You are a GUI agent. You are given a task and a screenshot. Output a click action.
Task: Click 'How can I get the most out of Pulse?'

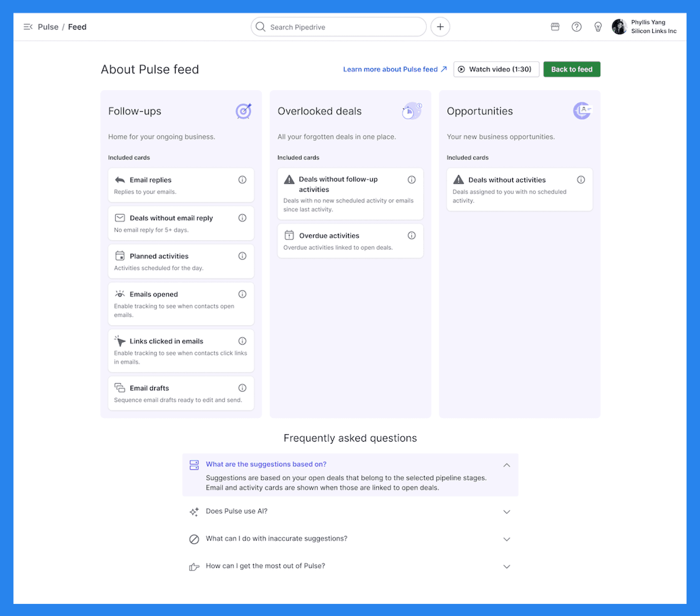coord(266,566)
